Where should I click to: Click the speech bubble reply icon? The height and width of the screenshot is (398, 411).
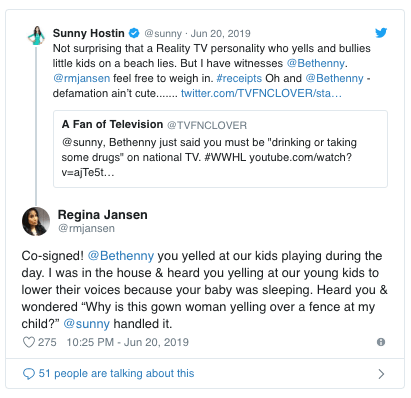pos(28,374)
